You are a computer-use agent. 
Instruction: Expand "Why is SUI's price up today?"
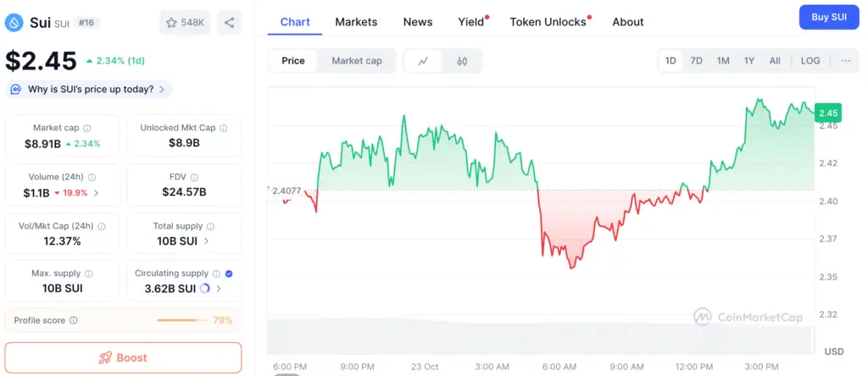[89, 89]
